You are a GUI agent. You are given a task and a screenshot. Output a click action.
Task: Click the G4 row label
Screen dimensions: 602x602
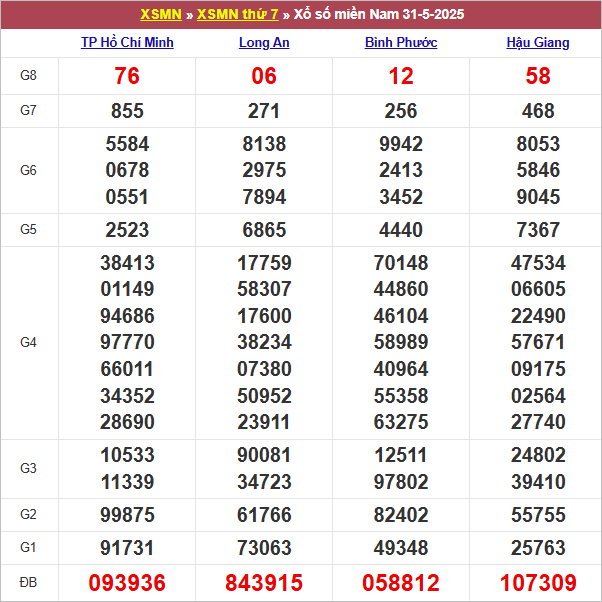(28, 342)
